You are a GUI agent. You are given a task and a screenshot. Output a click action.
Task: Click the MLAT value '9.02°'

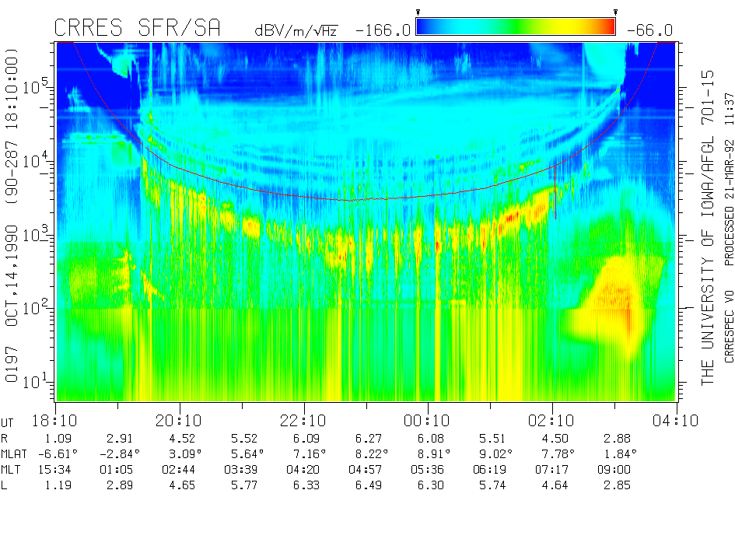(x=495, y=454)
